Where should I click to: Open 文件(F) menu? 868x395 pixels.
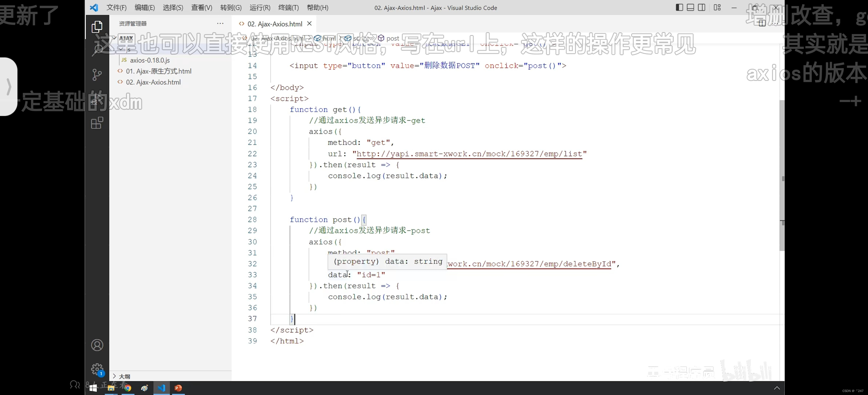click(116, 7)
